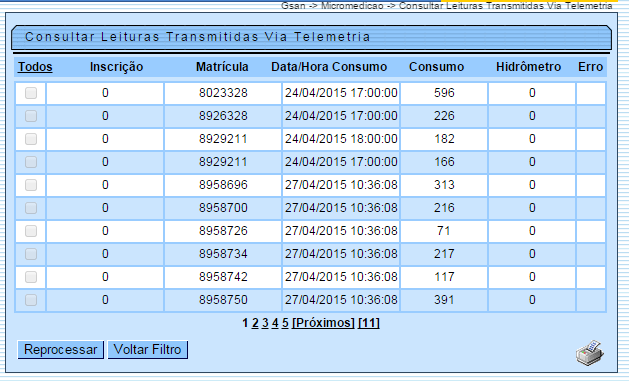Screen dimensions: 629x381
Task: Click the printer icon to print report
Action: 590,353
